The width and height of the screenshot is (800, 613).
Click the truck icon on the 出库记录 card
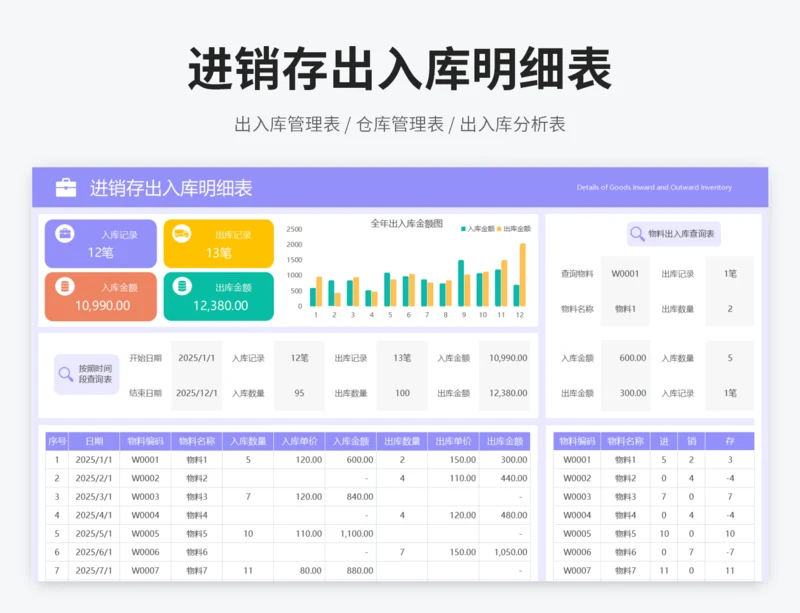(182, 234)
